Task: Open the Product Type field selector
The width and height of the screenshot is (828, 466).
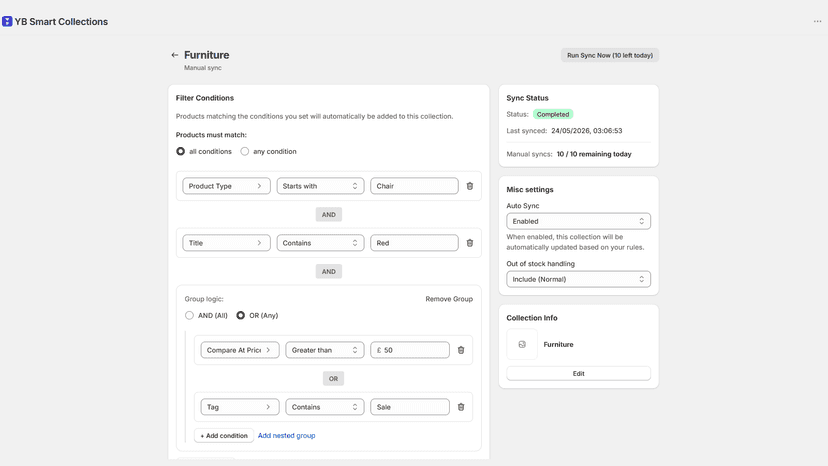Action: (227, 186)
